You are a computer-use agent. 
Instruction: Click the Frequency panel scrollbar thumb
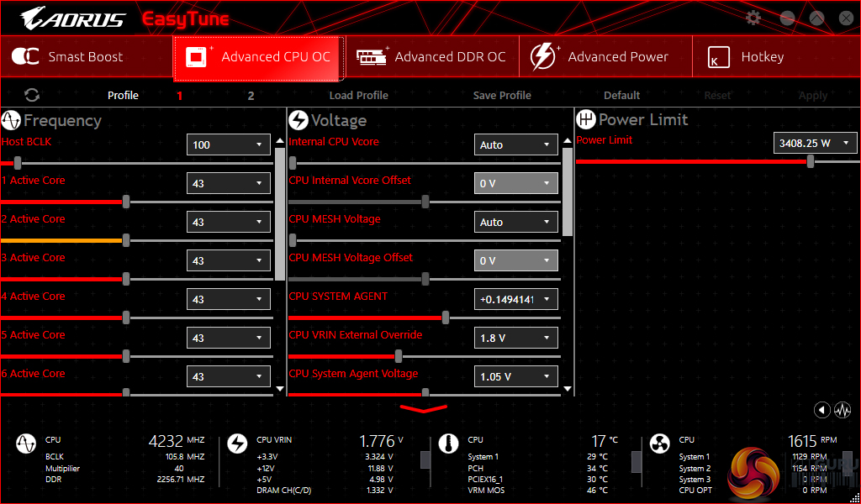pos(280,214)
